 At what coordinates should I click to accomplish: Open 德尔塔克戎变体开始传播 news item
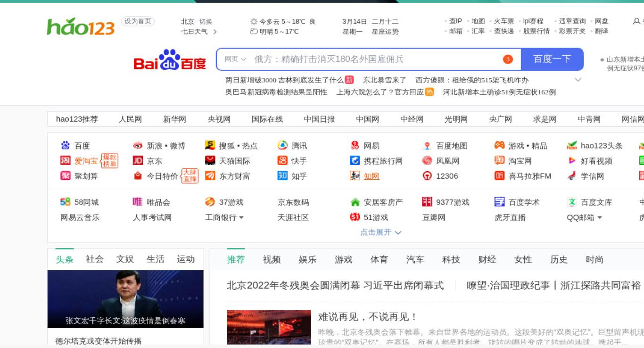99,341
